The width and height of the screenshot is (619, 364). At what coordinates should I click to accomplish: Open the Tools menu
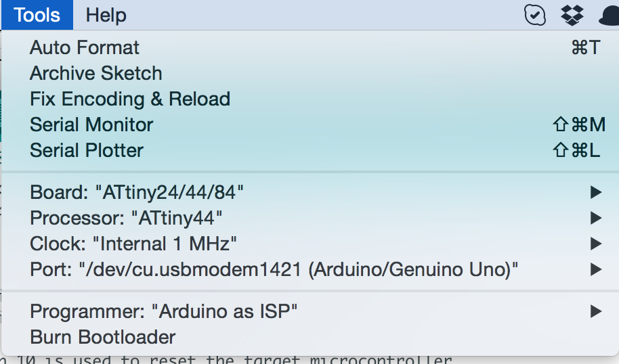(x=37, y=15)
